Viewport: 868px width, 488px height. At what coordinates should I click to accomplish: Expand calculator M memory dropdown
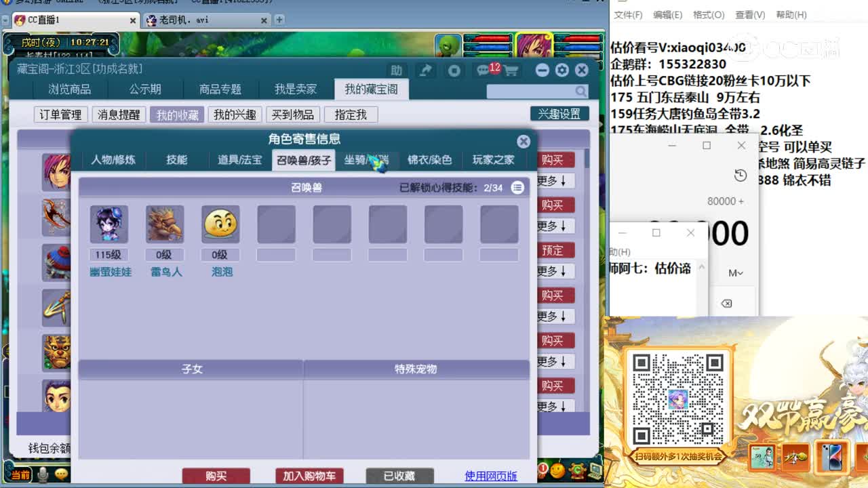[x=736, y=272]
